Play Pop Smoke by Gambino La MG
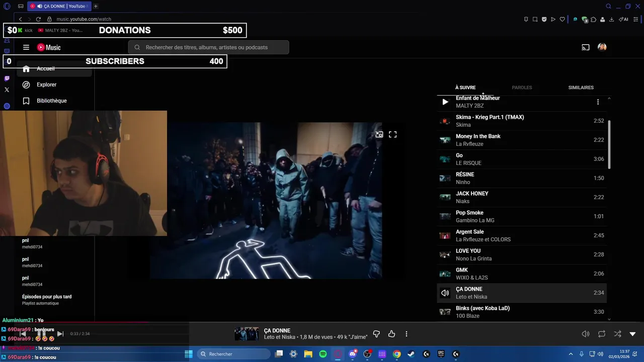The height and width of the screenshot is (362, 644). (522, 216)
